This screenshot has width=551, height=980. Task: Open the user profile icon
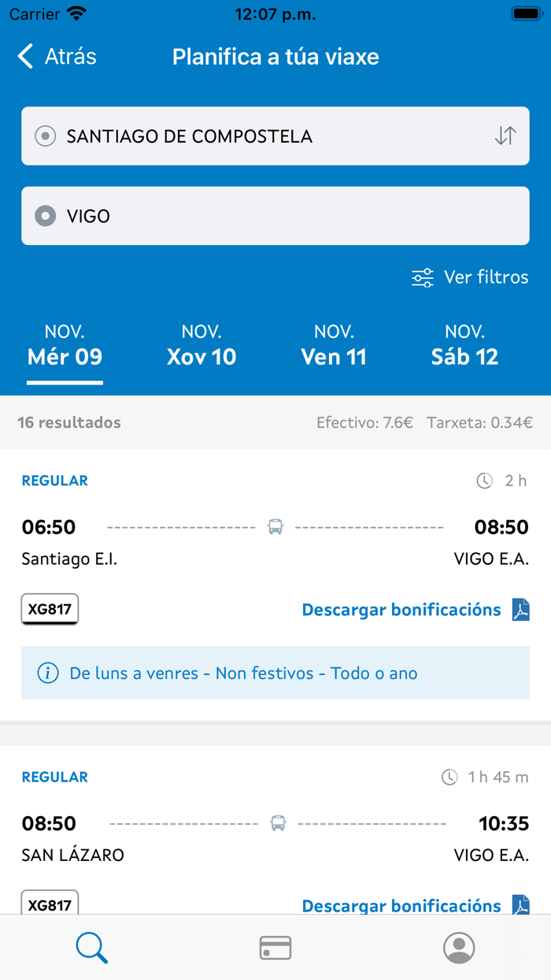click(459, 948)
